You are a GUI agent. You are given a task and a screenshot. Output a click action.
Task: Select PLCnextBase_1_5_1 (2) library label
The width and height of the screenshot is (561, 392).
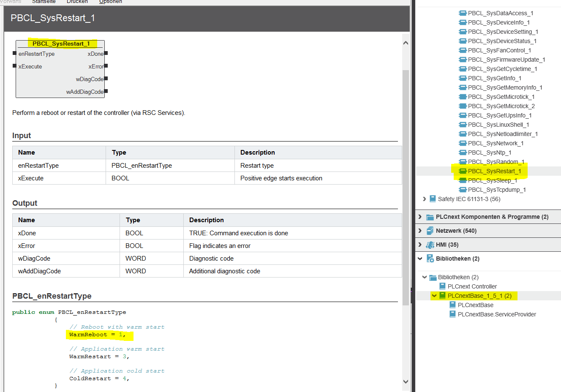tap(479, 296)
